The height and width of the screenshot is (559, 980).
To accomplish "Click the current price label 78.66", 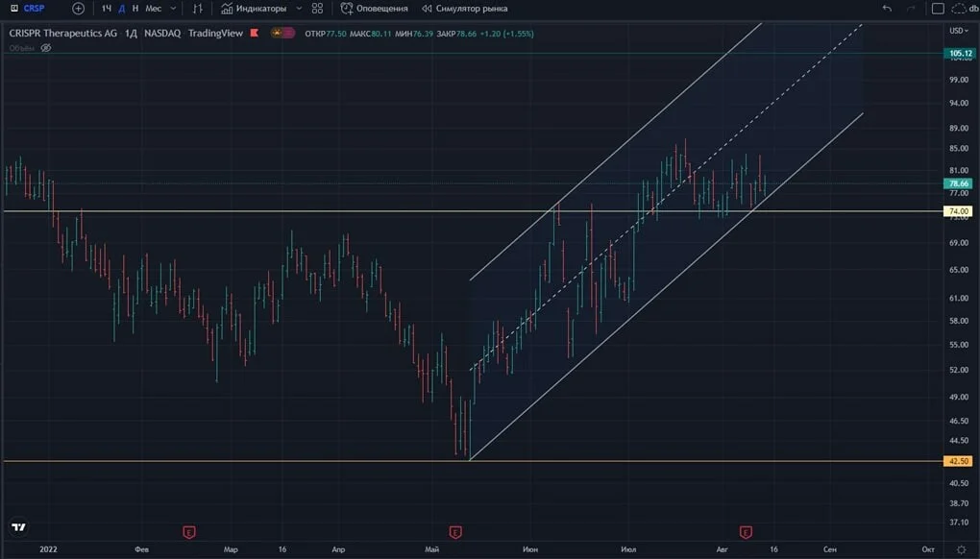I will 958,183.
